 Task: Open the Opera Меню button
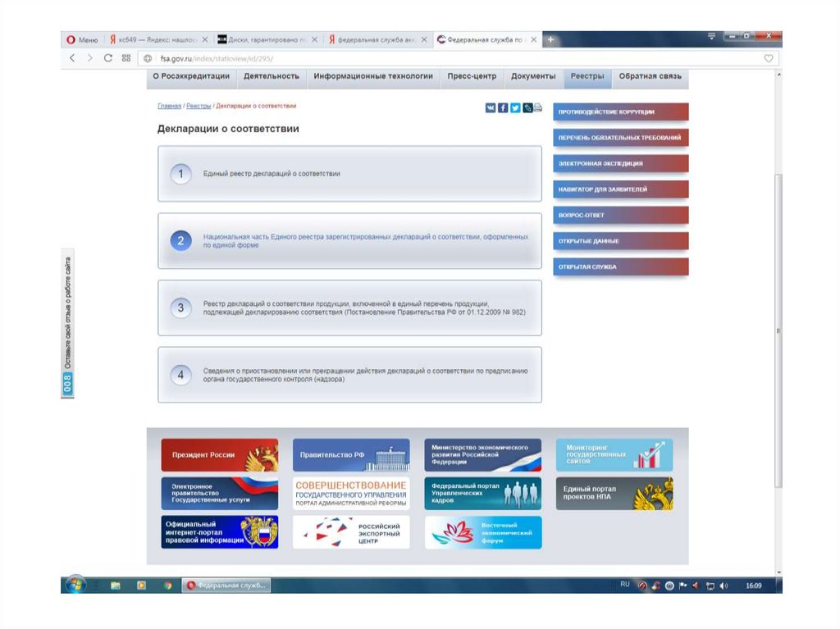[x=82, y=39]
